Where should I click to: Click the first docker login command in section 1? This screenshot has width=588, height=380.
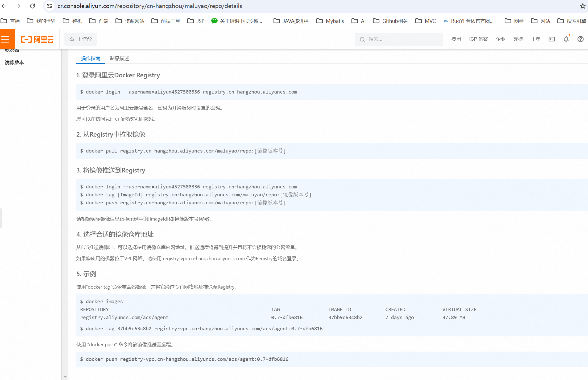[189, 92]
